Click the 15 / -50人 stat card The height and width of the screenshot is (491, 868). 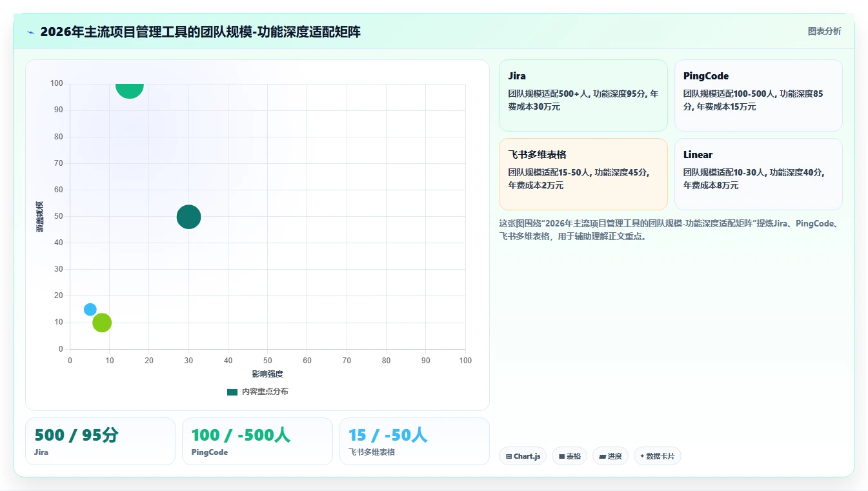pos(414,441)
